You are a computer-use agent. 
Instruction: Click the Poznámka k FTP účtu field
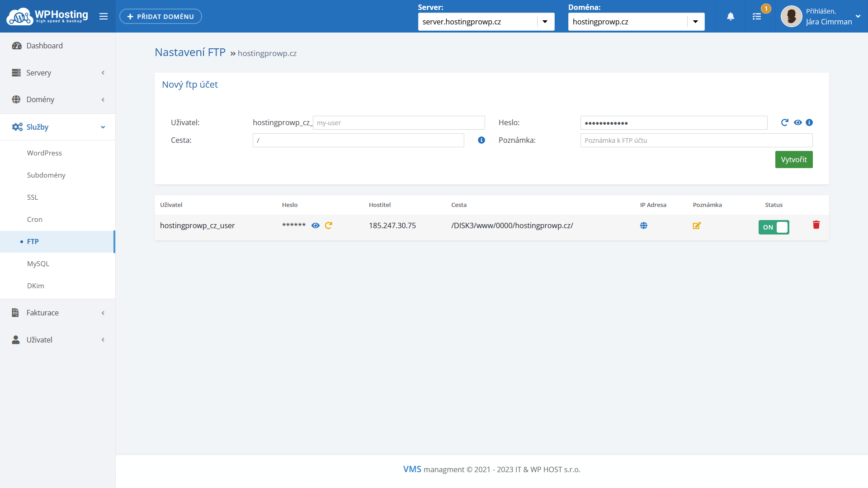pos(696,141)
